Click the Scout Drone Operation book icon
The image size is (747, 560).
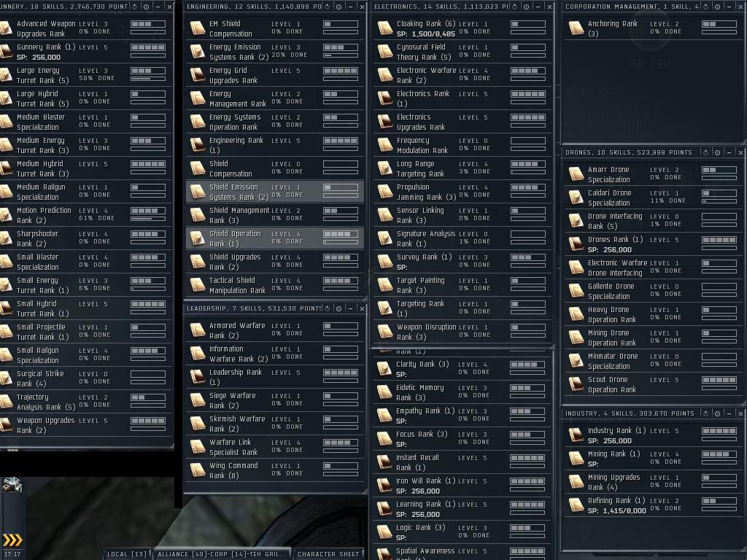576,384
